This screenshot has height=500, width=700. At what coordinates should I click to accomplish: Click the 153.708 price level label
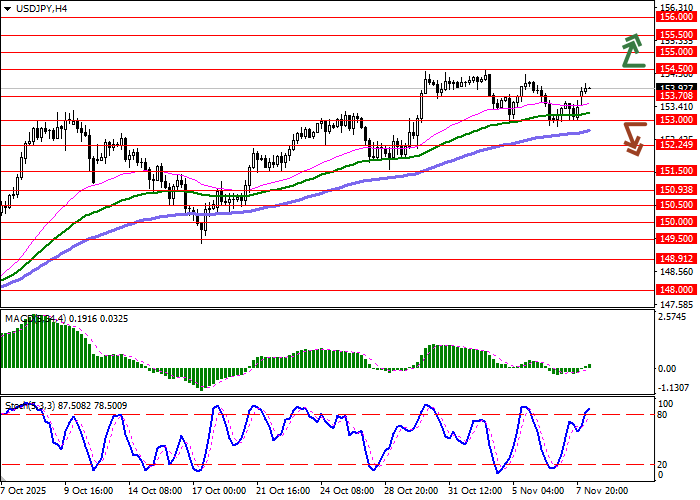677,96
